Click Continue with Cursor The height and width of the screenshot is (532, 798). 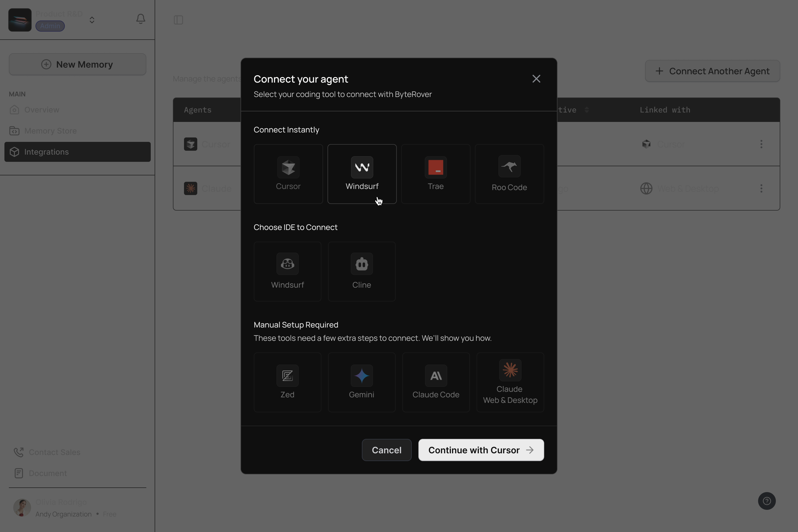[481, 450]
